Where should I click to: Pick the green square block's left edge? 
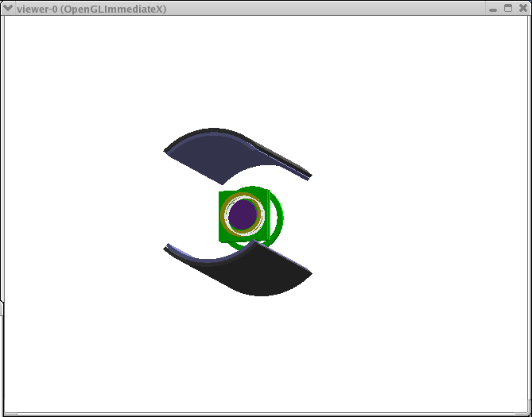click(222, 216)
